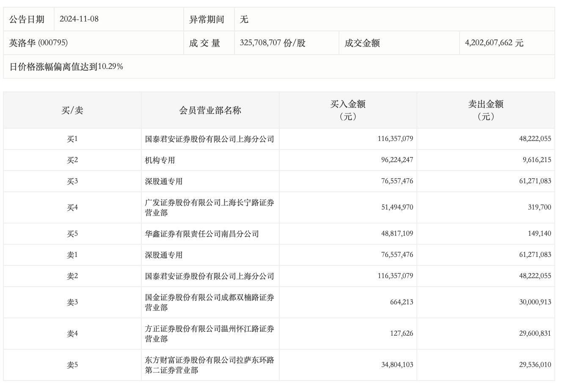
Task: Click the 买1 row label
Action: pos(72,139)
